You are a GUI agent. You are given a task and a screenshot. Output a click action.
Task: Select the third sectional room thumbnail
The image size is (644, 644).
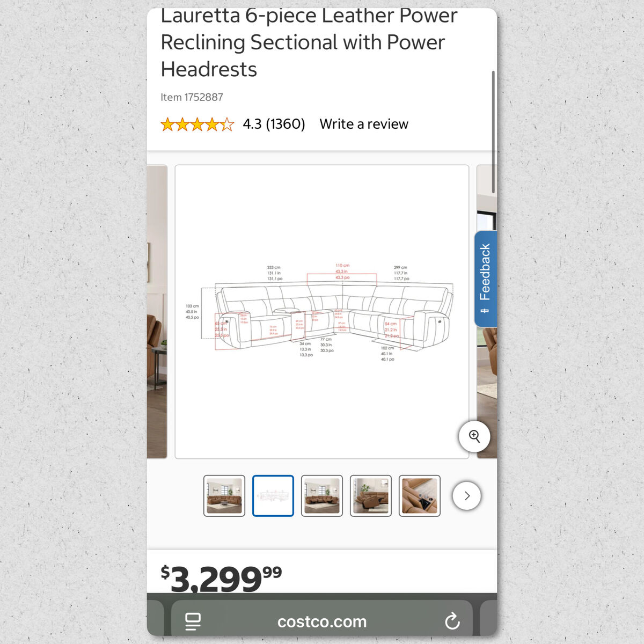(x=322, y=496)
